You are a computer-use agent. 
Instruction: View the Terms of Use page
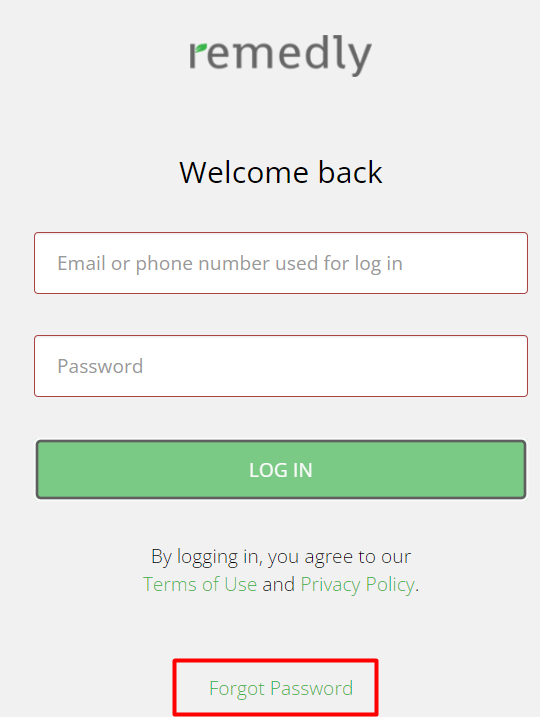coord(200,584)
